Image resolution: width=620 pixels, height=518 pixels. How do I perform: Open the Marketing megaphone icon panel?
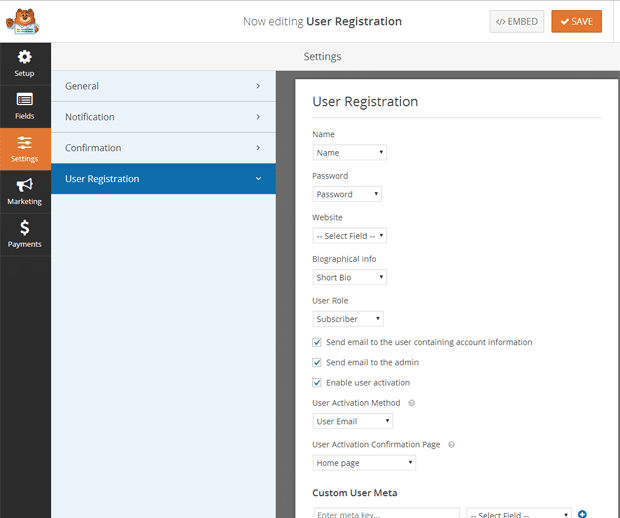click(25, 192)
